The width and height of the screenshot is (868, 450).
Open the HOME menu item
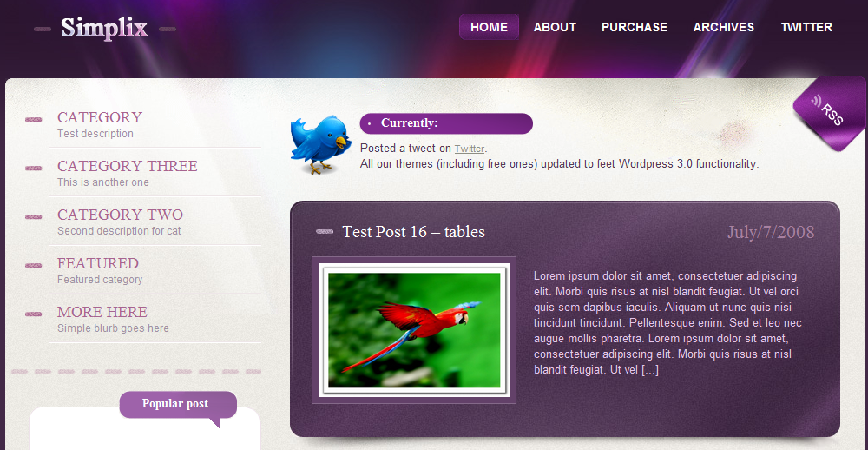click(489, 27)
